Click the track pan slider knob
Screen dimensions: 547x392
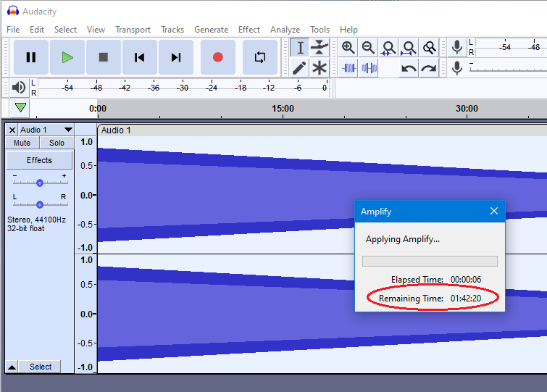click(x=40, y=204)
